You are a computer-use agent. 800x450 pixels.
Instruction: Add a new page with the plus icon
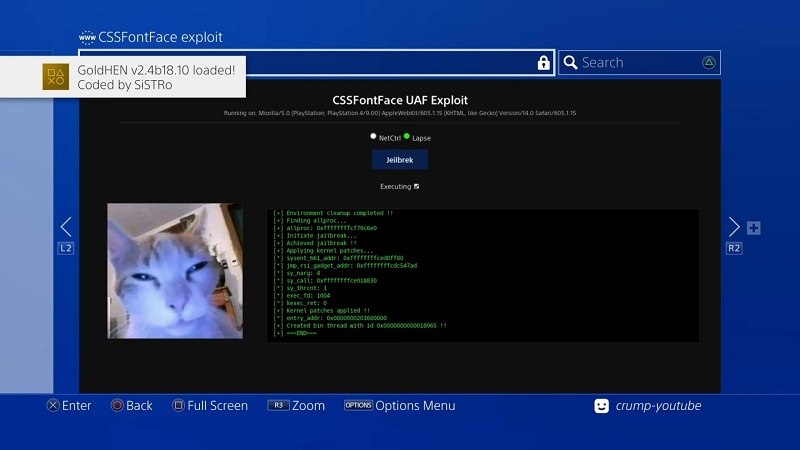click(754, 228)
